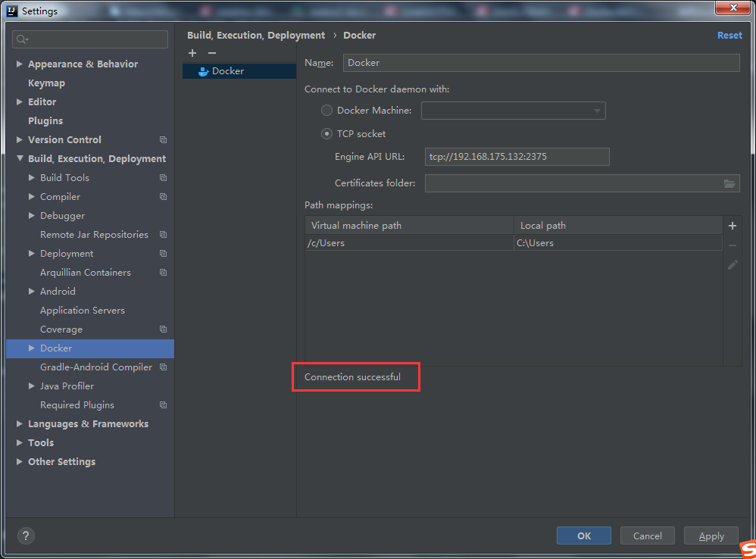Expand the Compiler node

click(31, 197)
